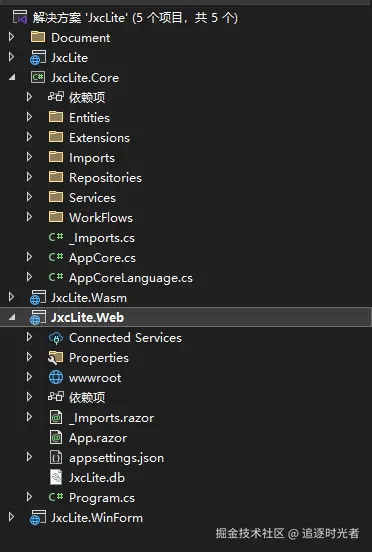Select the Program.cs file
The image size is (372, 552).
[x=102, y=498]
